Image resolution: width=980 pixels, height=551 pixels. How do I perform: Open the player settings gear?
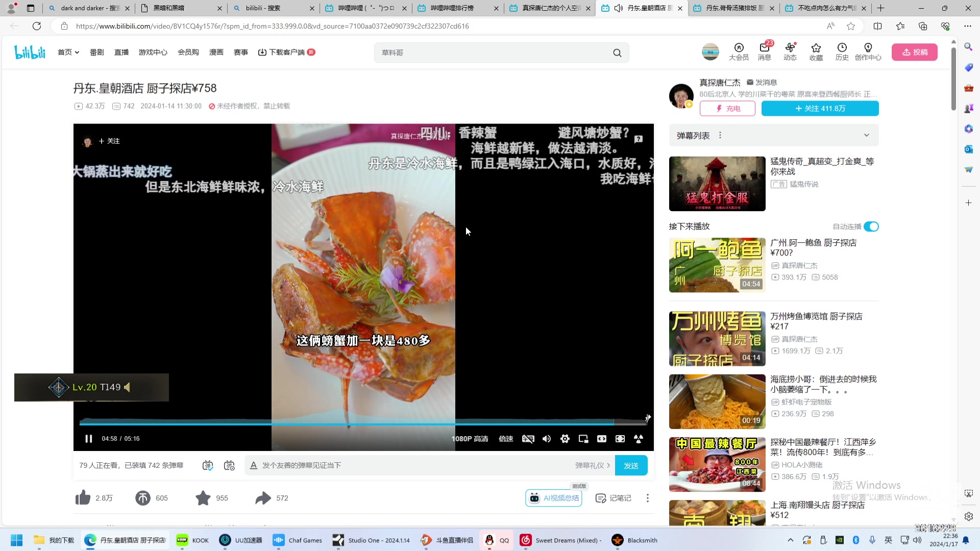click(x=565, y=439)
